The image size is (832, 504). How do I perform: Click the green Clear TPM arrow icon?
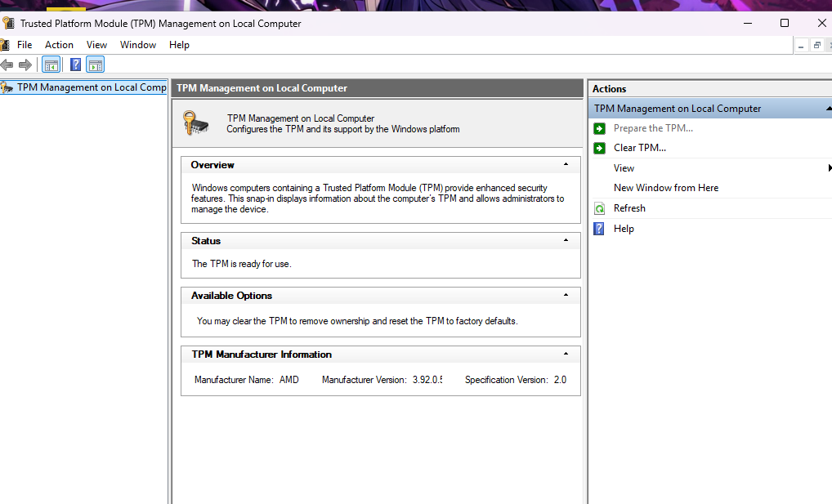(600, 148)
